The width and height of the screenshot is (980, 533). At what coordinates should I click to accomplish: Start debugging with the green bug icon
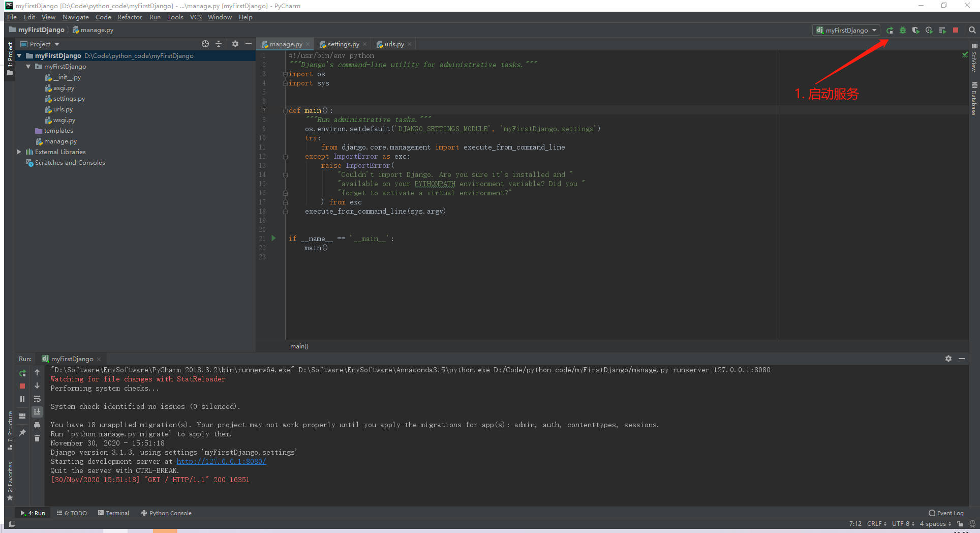click(903, 31)
